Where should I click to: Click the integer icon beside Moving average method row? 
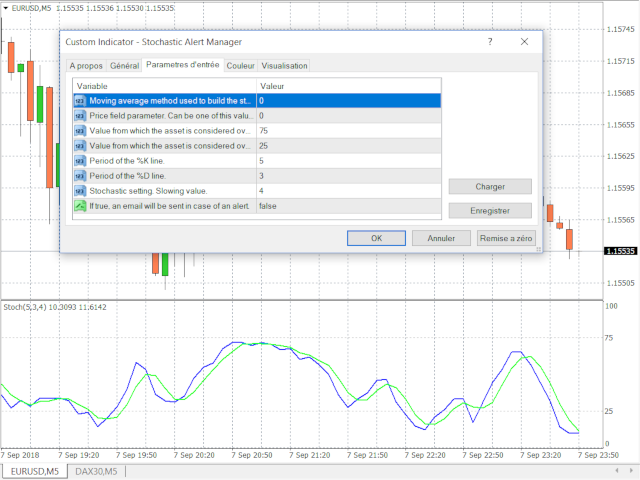coord(80,101)
